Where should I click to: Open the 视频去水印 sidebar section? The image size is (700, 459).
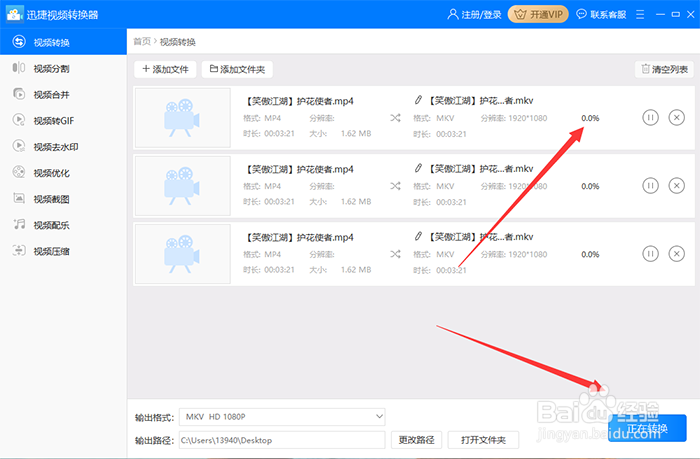pos(63,146)
